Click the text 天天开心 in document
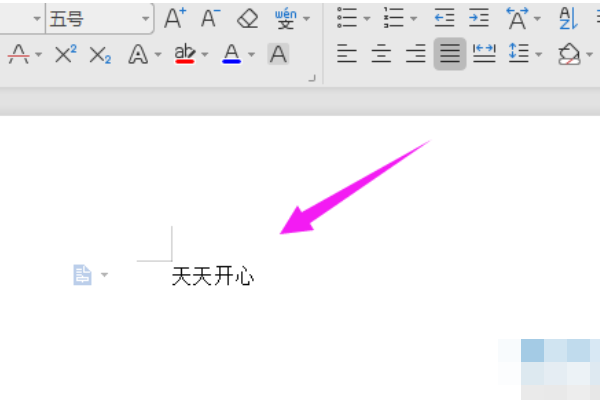Screen dimensions: 600x400 click(x=213, y=276)
